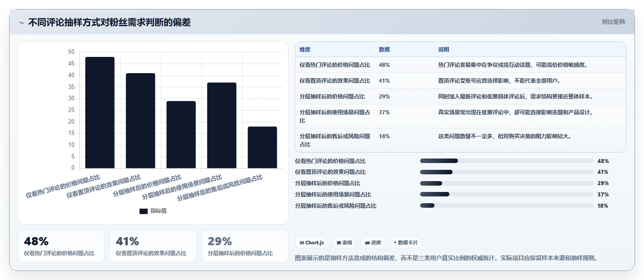Screen dimensions: 644x280
Task: Click the 41% stat card
Action: click(x=153, y=246)
